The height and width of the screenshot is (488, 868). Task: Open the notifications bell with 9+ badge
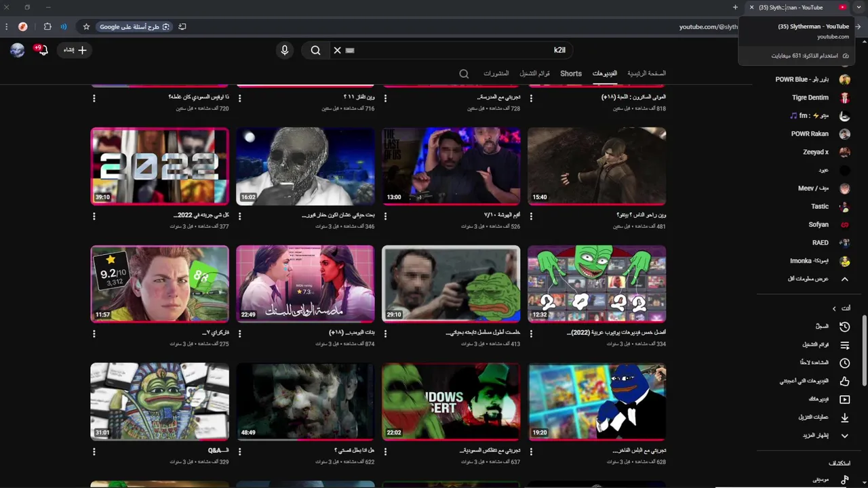tap(42, 49)
